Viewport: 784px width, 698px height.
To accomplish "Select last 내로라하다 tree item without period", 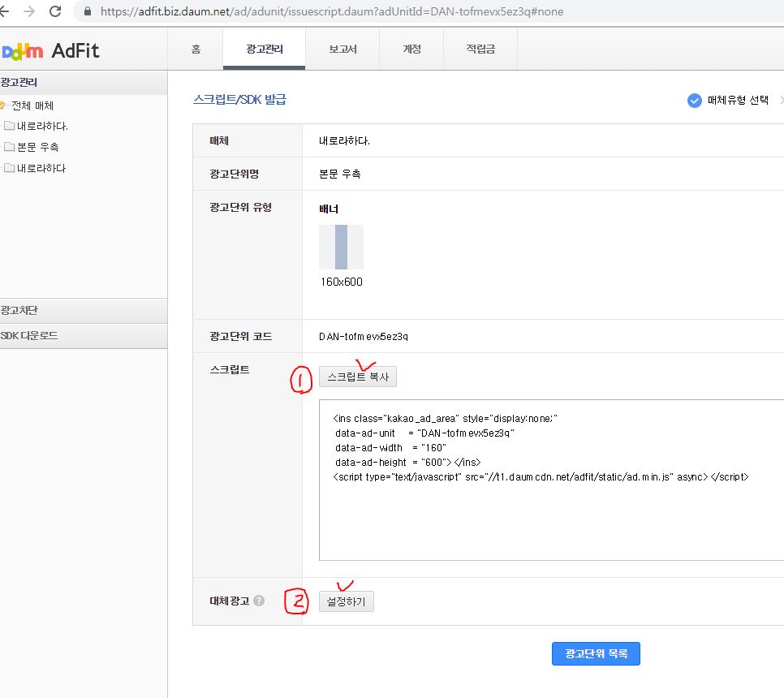I will tap(41, 168).
